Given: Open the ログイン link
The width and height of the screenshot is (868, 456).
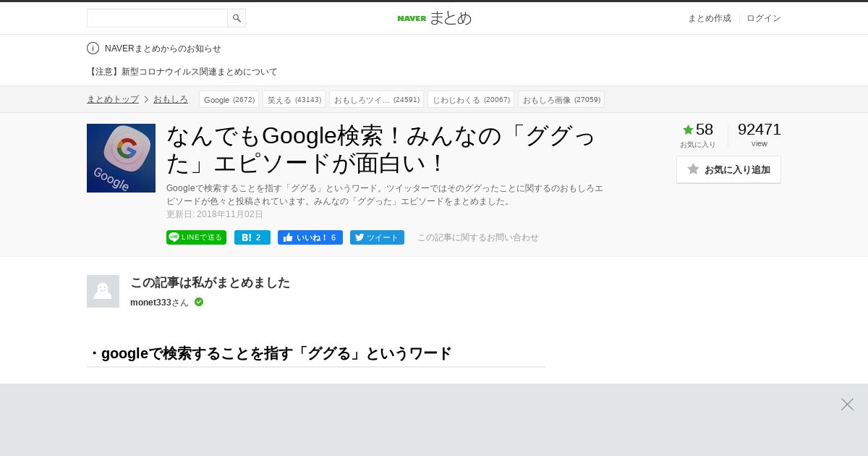Looking at the screenshot, I should pyautogui.click(x=764, y=18).
